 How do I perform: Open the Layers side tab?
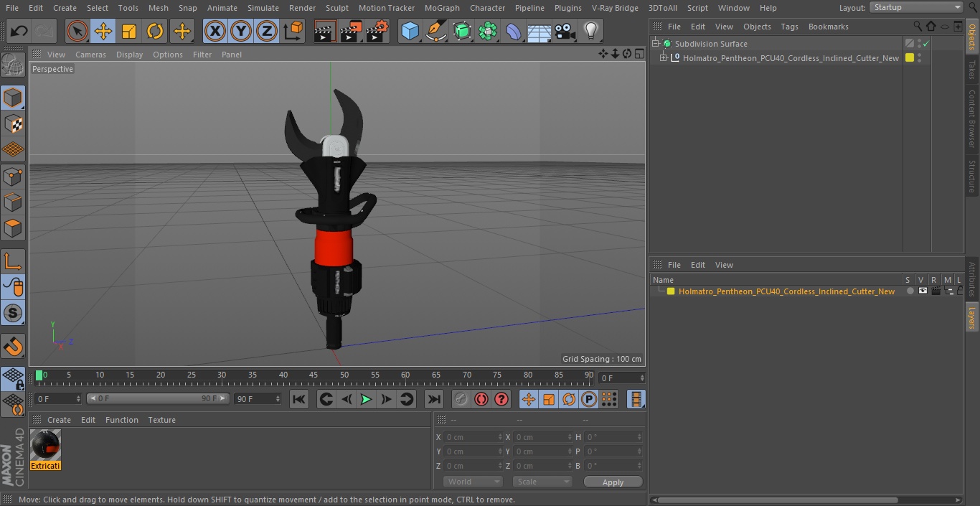click(x=972, y=317)
